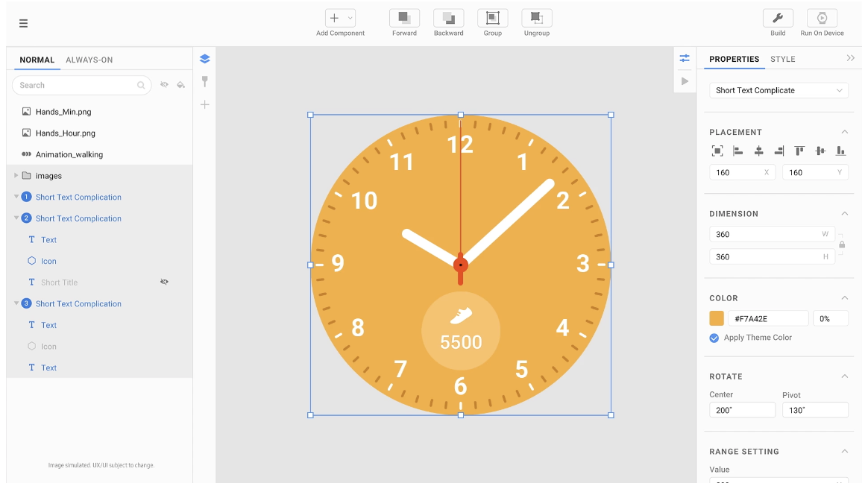Switch to the Always-On tab
868x489 pixels.
coord(89,60)
